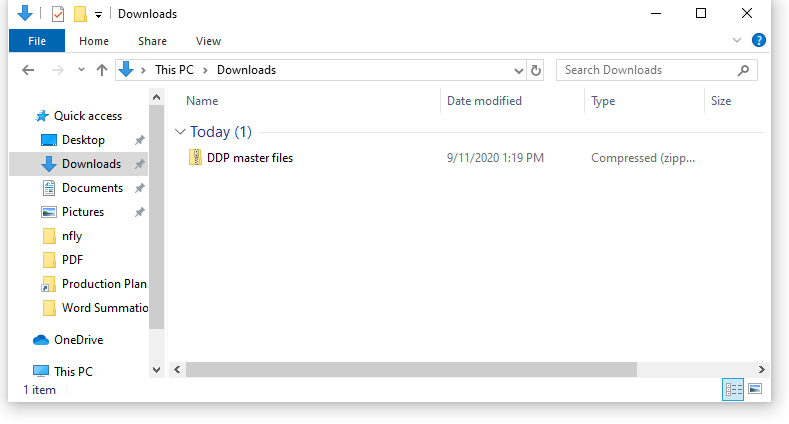The width and height of the screenshot is (789, 424).
Task: Open the address bar history dropdown
Action: (518, 70)
